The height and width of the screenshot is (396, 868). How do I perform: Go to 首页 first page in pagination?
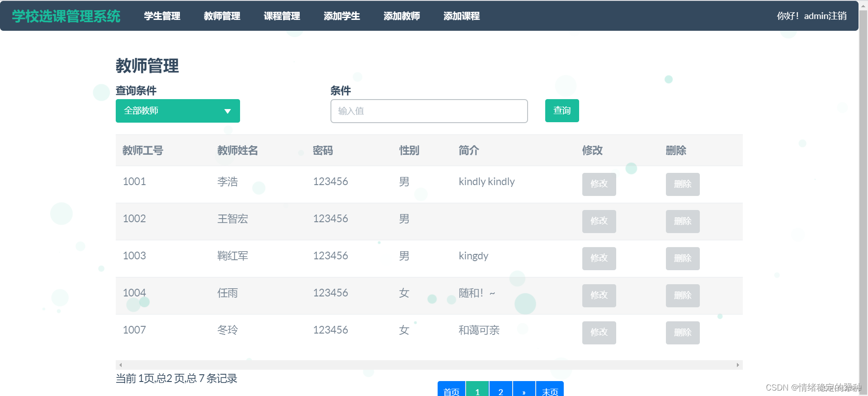coord(451,389)
